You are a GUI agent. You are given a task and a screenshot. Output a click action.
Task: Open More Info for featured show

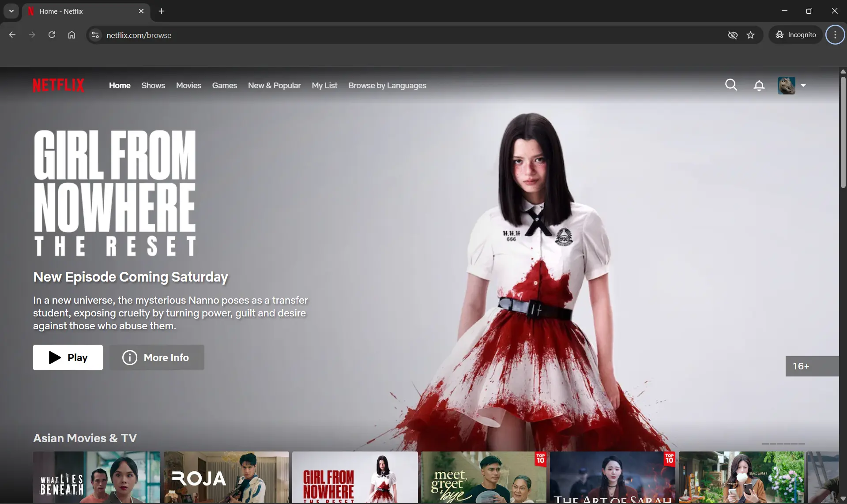pos(157,357)
